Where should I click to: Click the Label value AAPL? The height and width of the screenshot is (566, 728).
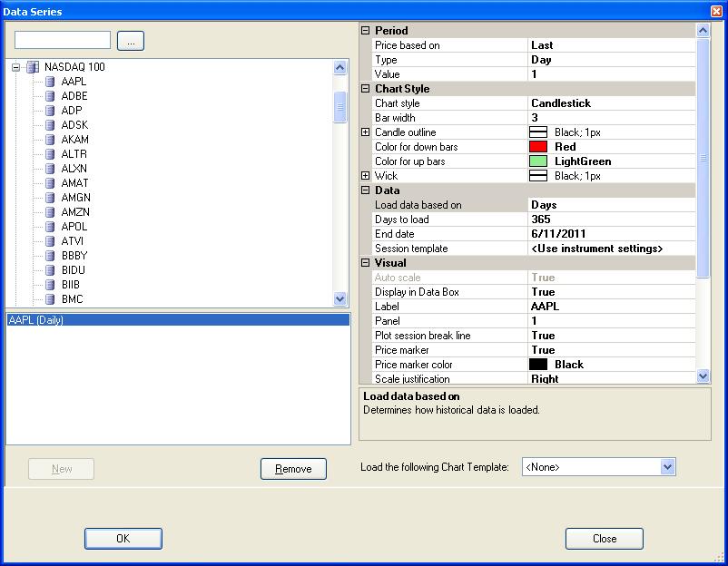coord(612,307)
